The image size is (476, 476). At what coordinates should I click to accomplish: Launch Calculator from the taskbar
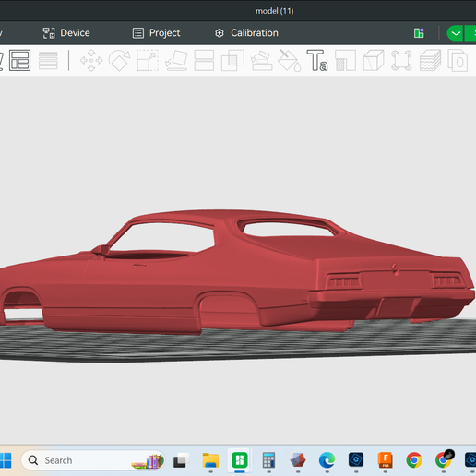pyautogui.click(x=268, y=460)
